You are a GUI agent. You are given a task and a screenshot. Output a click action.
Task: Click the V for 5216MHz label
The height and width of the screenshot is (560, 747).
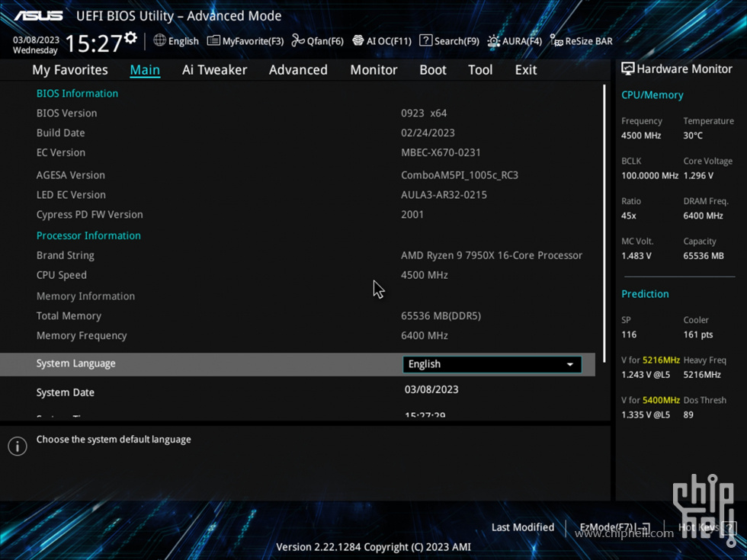point(650,360)
